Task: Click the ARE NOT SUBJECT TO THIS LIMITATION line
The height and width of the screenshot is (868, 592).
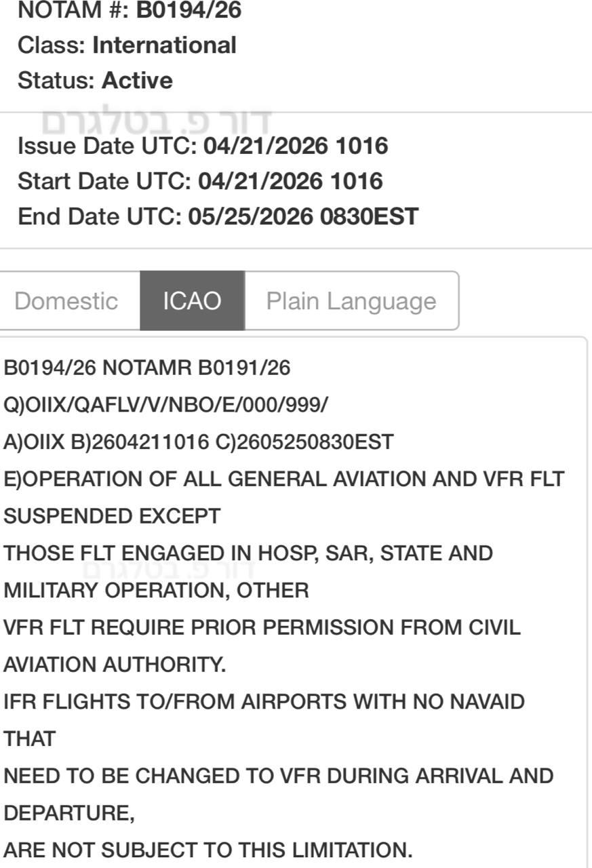Action: click(x=208, y=850)
